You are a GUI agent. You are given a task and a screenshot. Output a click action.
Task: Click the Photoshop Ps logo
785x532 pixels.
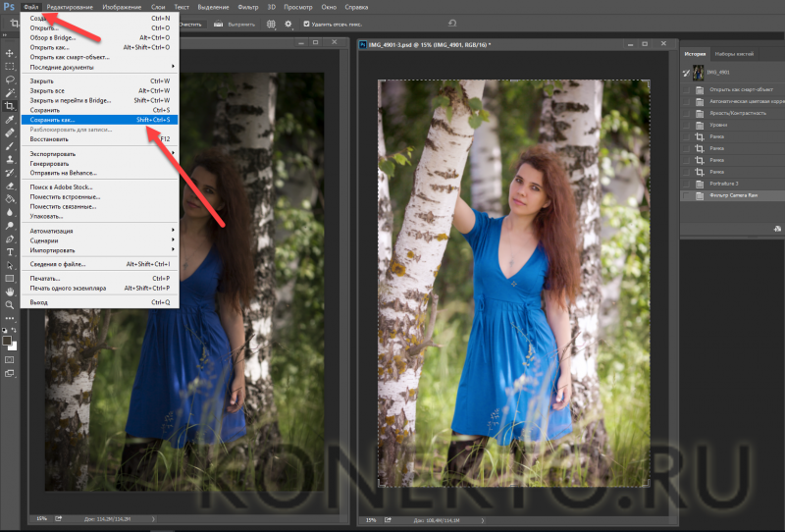pos(9,7)
